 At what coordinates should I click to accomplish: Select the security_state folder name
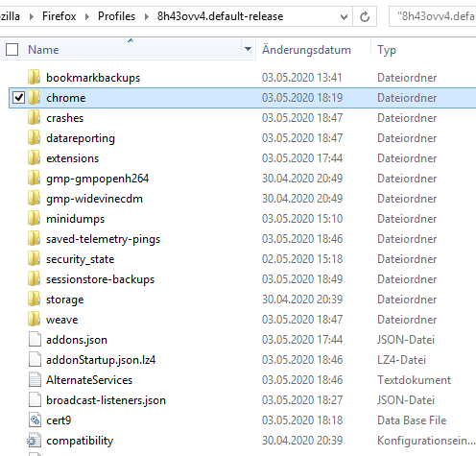80,259
